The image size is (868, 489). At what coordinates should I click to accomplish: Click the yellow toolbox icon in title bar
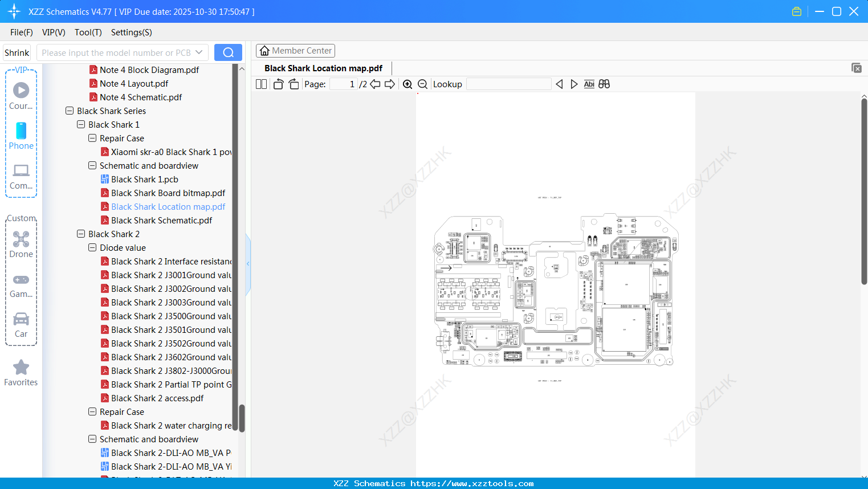pos(797,11)
